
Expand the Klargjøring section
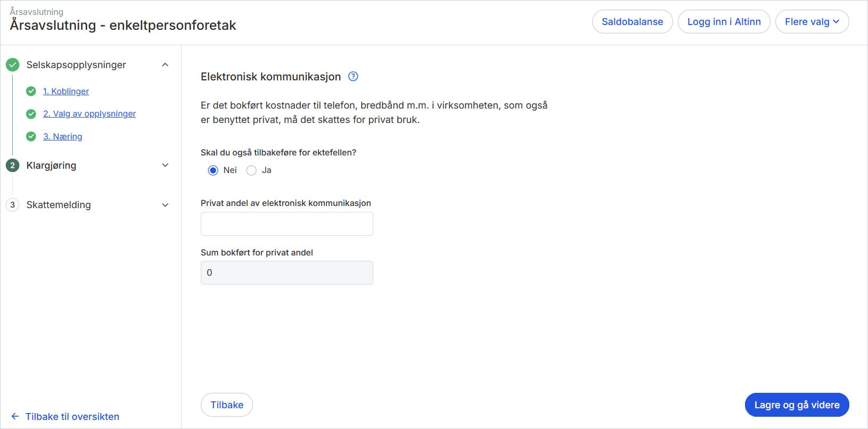(x=166, y=166)
